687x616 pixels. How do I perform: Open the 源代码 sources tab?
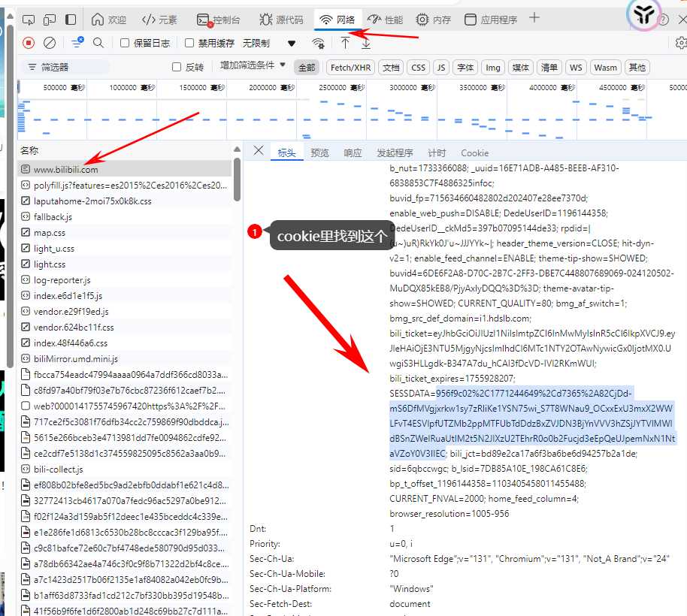coord(281,20)
